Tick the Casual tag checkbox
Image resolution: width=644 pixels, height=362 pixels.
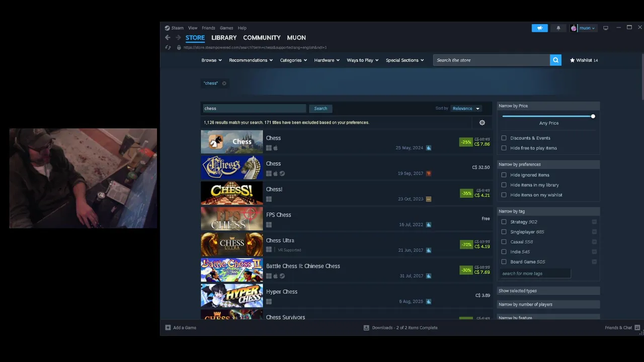click(504, 242)
